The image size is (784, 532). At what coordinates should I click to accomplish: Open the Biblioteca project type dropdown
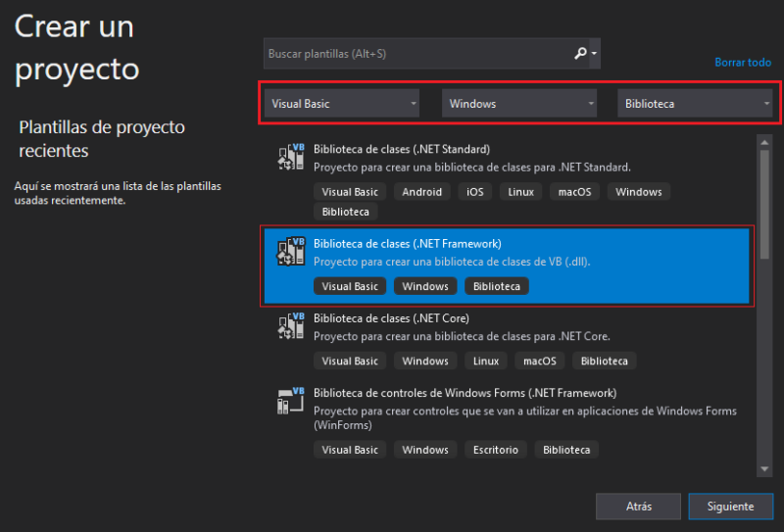696,104
